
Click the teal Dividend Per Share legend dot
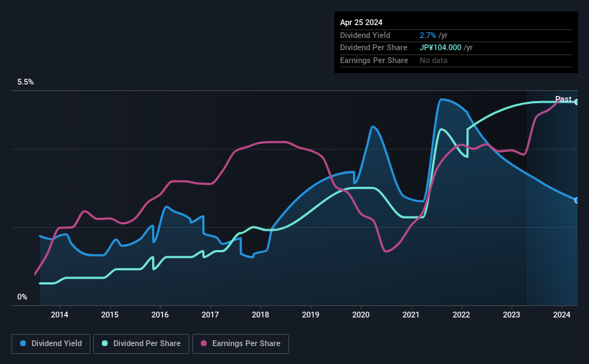pos(105,343)
